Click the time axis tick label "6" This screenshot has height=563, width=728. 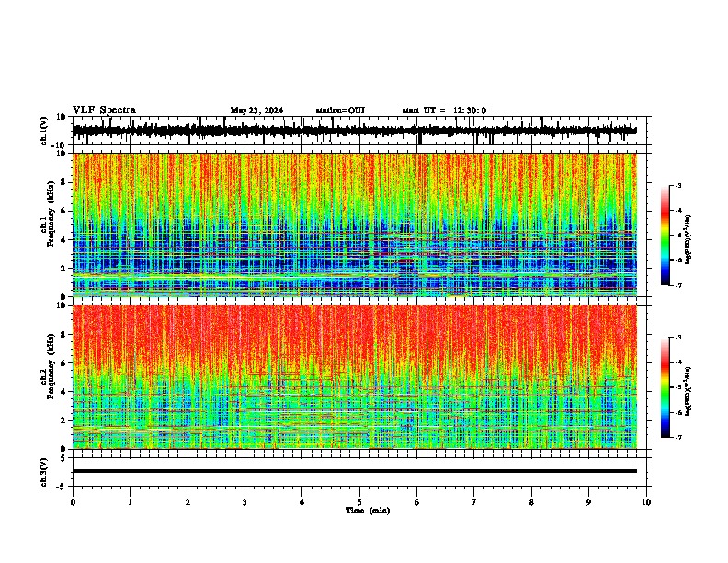click(417, 502)
